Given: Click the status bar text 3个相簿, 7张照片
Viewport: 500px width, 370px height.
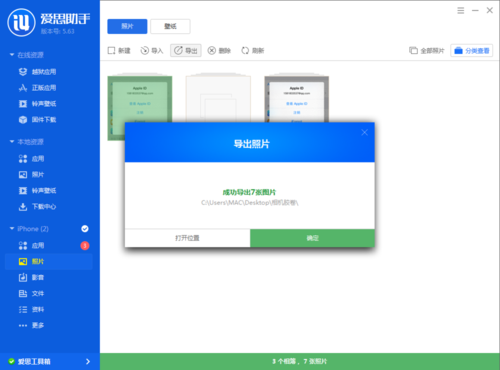Looking at the screenshot, I should (299, 361).
